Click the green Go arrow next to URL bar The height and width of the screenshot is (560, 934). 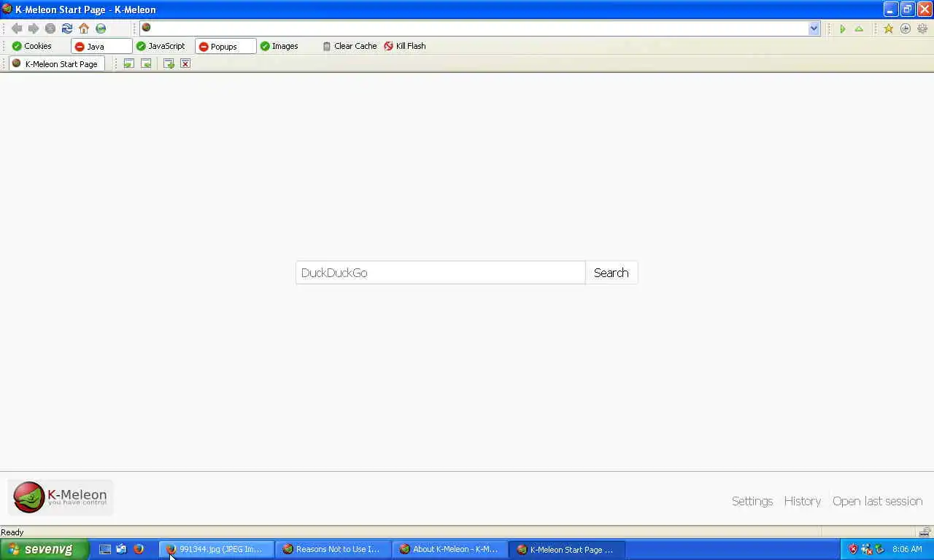pos(843,28)
